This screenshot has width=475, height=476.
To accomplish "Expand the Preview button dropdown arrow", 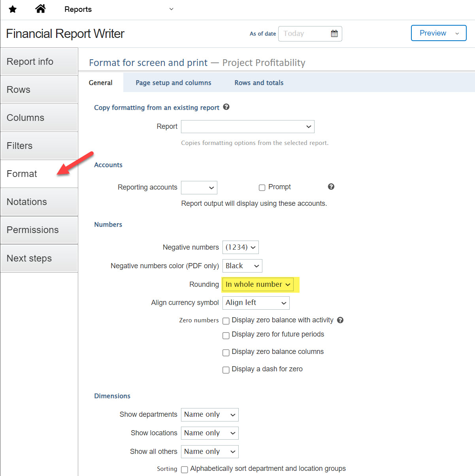I will [x=457, y=33].
